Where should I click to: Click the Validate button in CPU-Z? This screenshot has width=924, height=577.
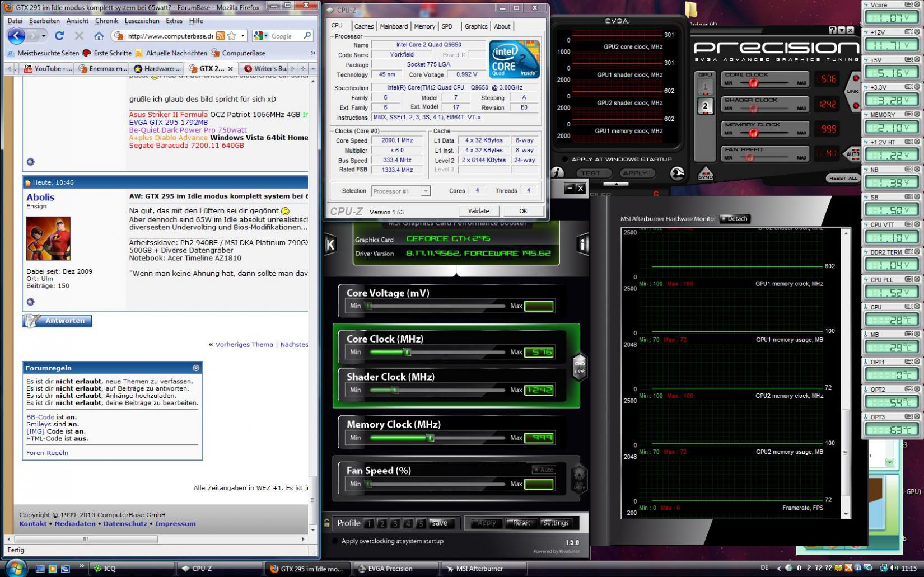(x=478, y=211)
